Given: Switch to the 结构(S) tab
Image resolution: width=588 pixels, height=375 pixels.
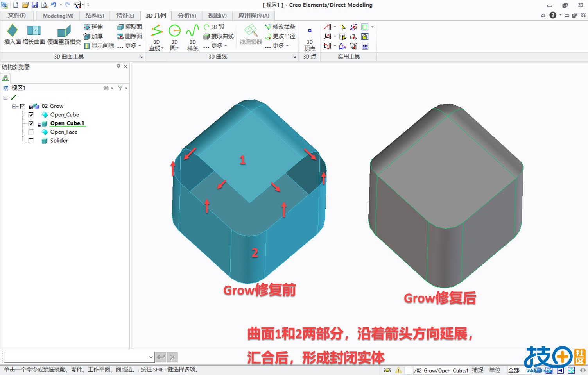Looking at the screenshot, I should coord(95,16).
